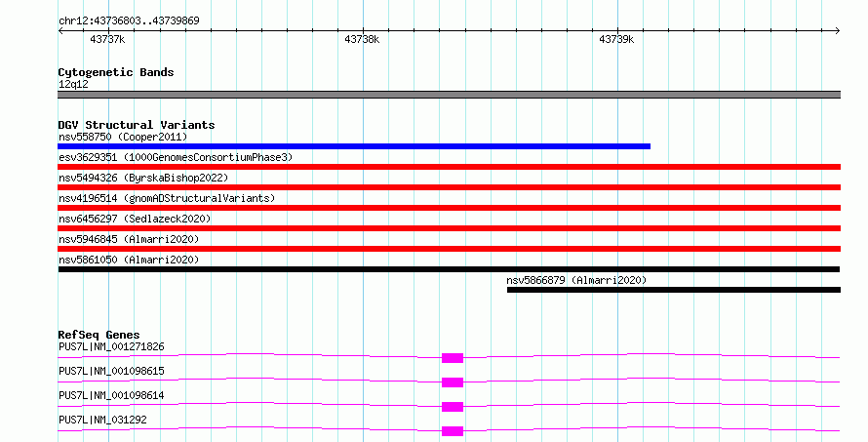Open nsv5946845 (Almarri2020) label
Image resolution: width=868 pixels, height=442 pixels.
click(x=129, y=239)
